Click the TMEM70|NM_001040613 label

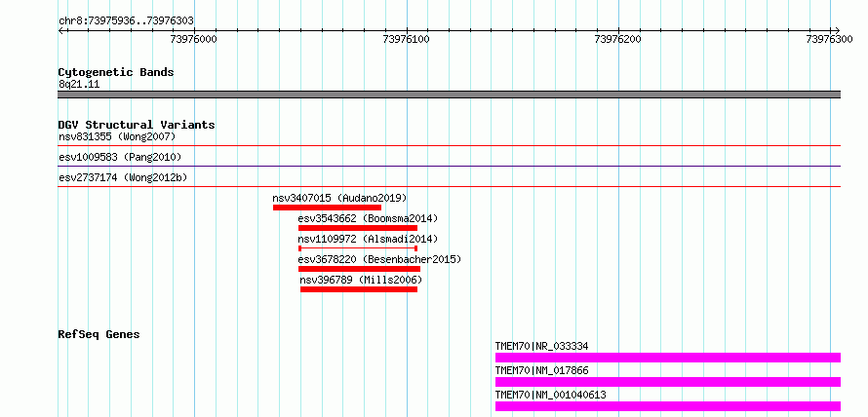(x=551, y=396)
